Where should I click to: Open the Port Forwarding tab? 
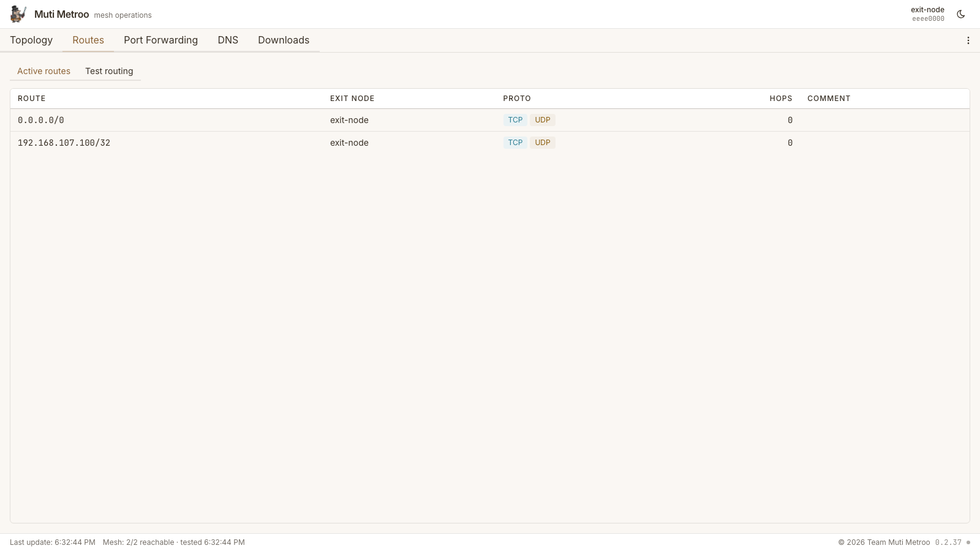click(160, 40)
